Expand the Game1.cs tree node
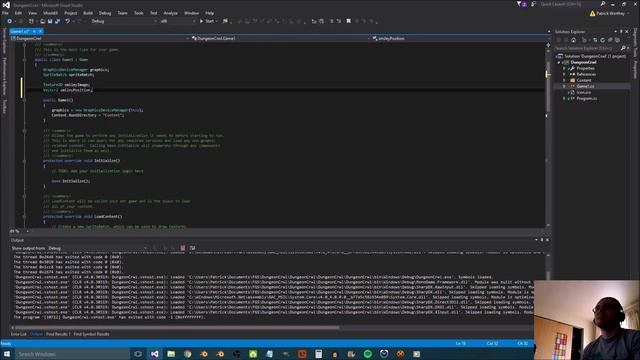The width and height of the screenshot is (640, 360). coord(564,87)
